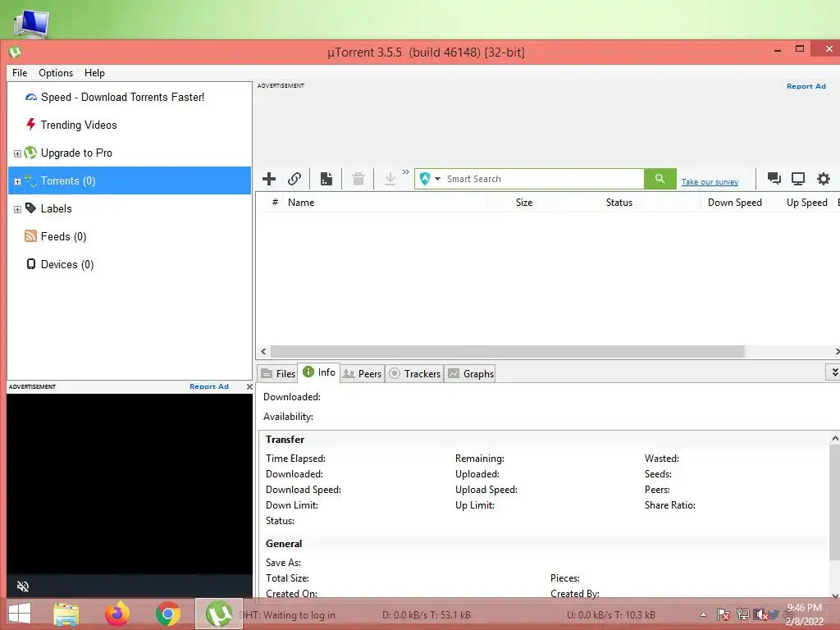Click the Remove Torrent trash icon

358,179
